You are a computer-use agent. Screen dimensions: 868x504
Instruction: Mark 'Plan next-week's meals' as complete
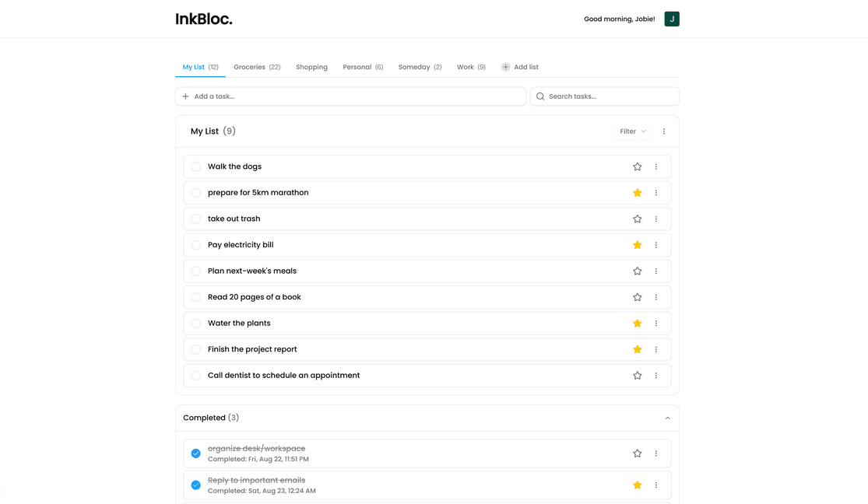[196, 271]
